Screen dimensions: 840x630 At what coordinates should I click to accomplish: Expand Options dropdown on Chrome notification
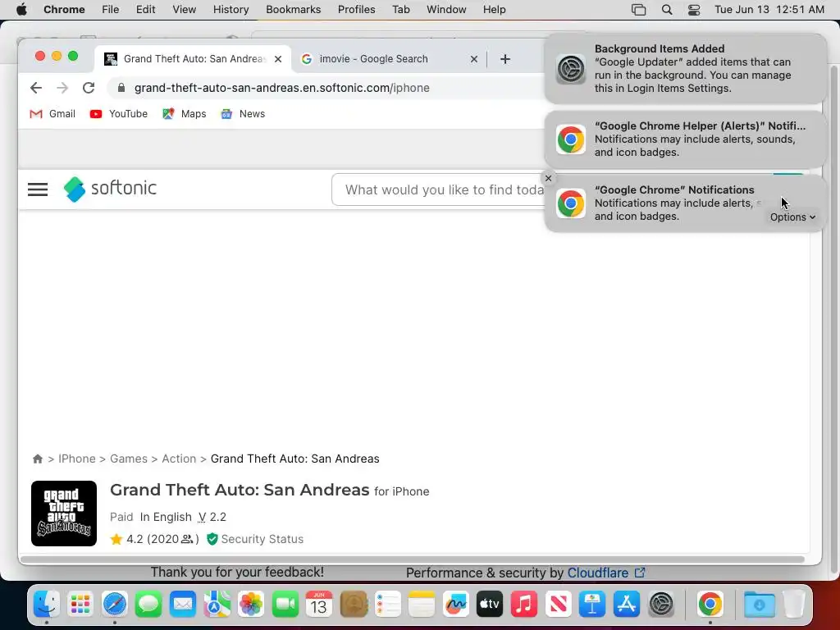point(793,217)
